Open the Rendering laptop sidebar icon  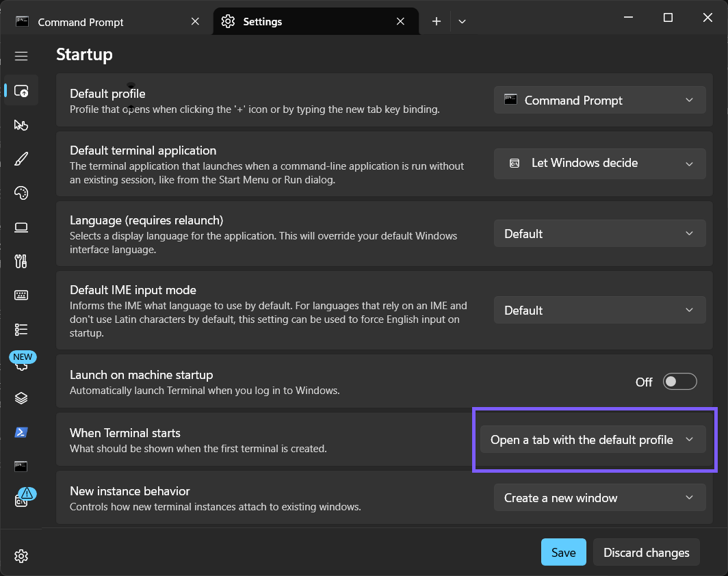coord(21,227)
